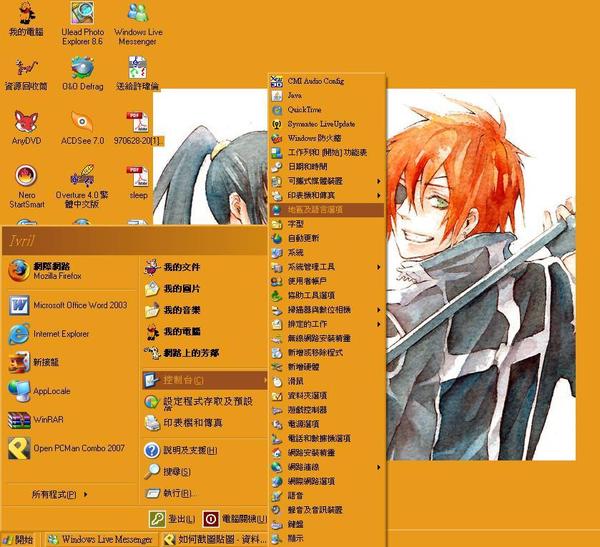Open 顯示 display settings item
The width and height of the screenshot is (600, 547).
tap(327, 539)
